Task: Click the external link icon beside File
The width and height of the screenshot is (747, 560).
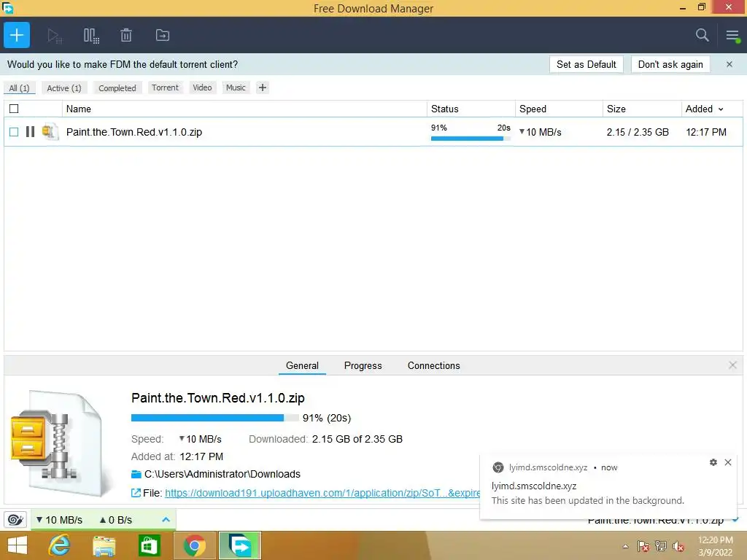Action: 136,493
